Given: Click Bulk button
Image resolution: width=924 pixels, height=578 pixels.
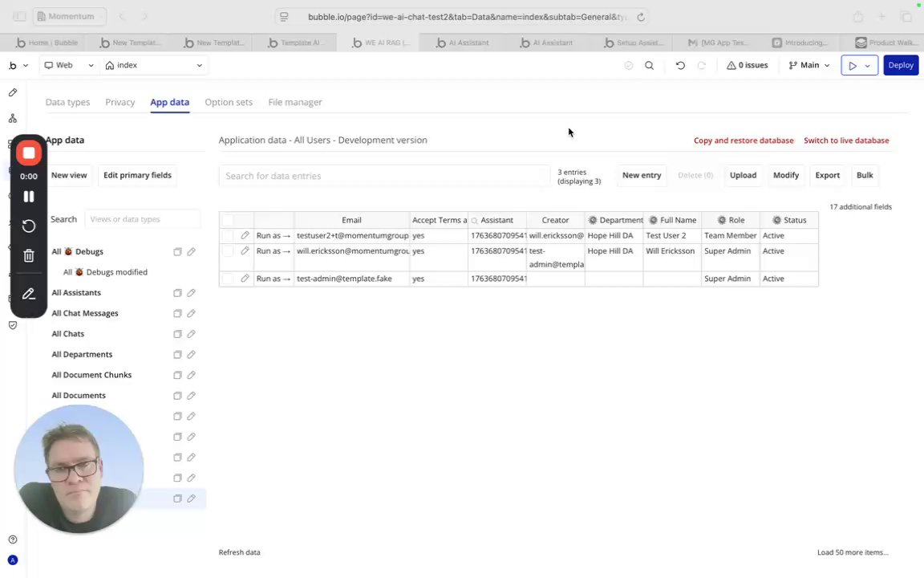Looking at the screenshot, I should 865,175.
